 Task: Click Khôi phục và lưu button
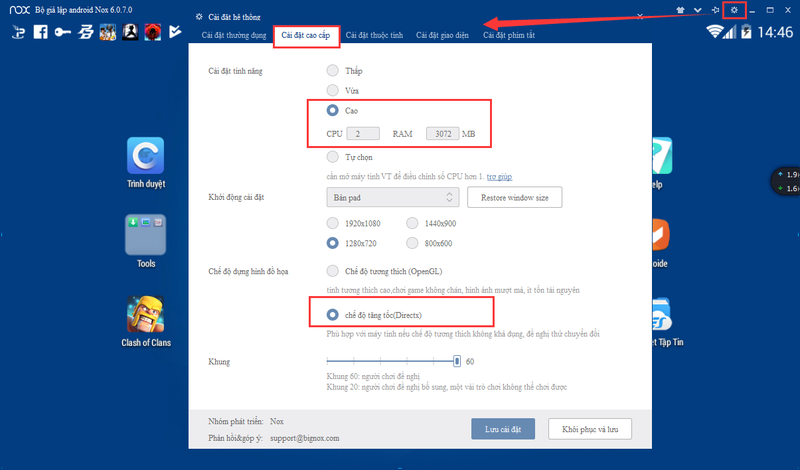[590, 429]
